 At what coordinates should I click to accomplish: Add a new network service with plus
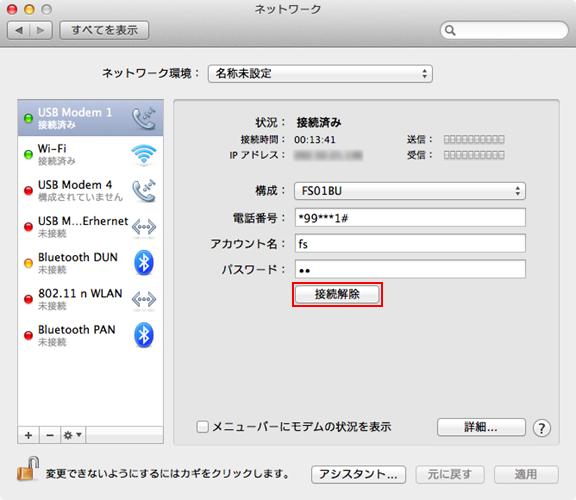coord(28,435)
